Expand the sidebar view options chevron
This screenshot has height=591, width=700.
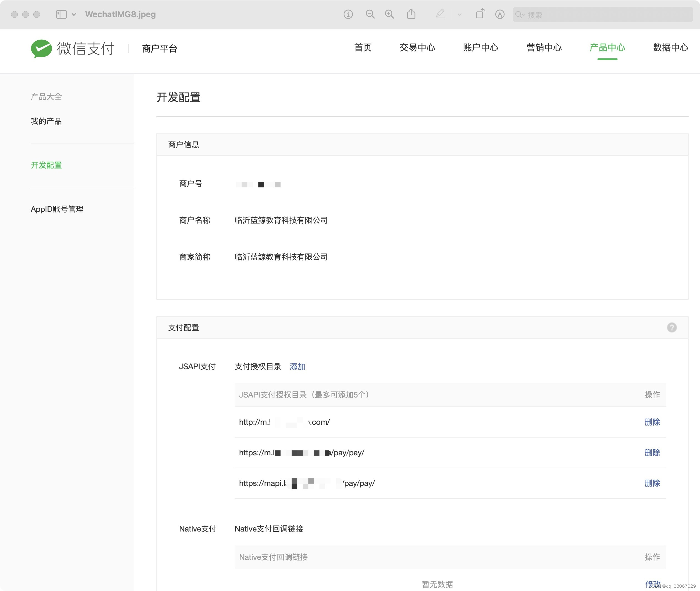tap(74, 14)
